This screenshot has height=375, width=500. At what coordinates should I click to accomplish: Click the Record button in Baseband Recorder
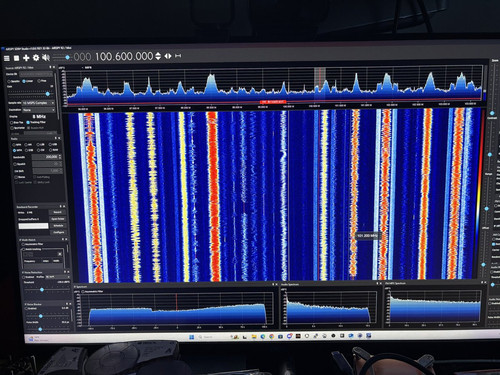coord(57,212)
